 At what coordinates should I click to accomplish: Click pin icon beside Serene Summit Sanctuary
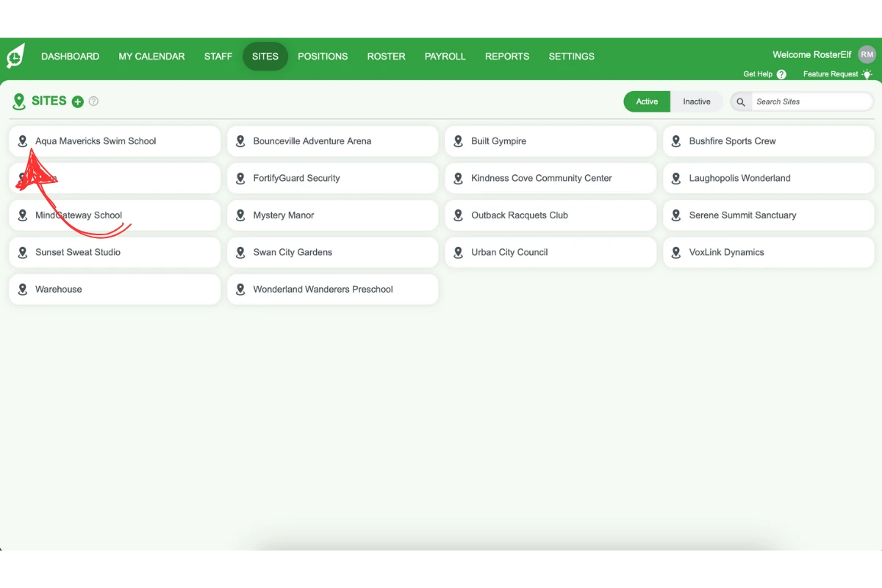coord(676,215)
